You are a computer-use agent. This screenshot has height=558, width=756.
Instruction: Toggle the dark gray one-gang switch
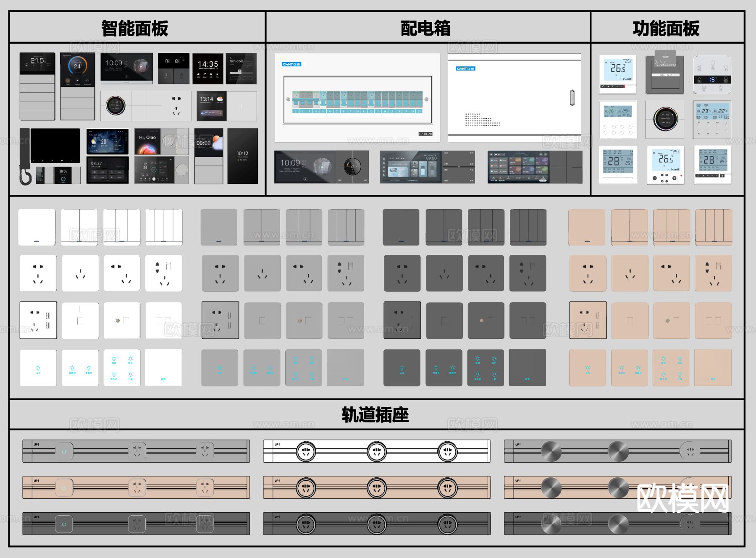(401, 227)
